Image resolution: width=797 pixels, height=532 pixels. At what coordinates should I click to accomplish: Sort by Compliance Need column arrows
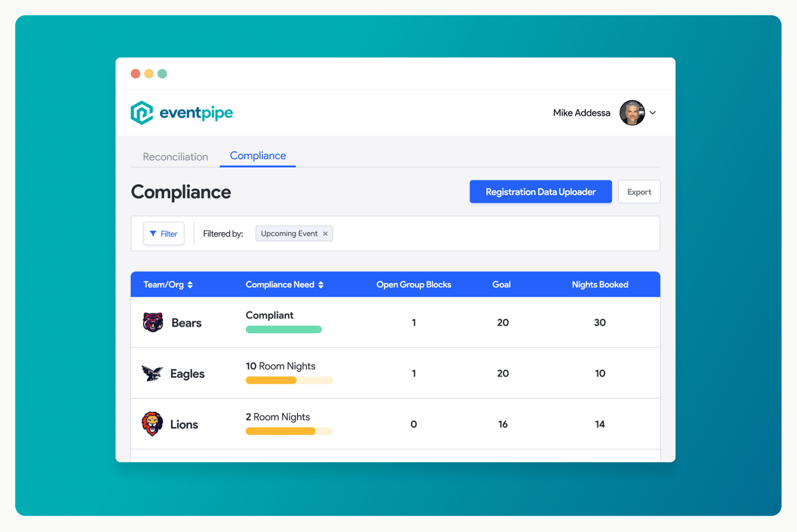point(321,285)
